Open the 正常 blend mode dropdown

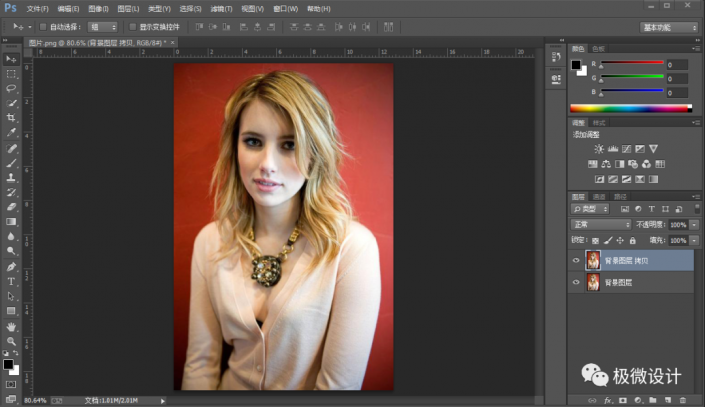pos(600,225)
